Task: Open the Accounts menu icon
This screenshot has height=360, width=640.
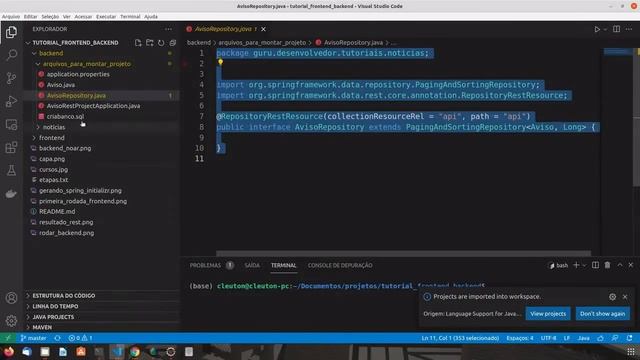Action: 11,298
